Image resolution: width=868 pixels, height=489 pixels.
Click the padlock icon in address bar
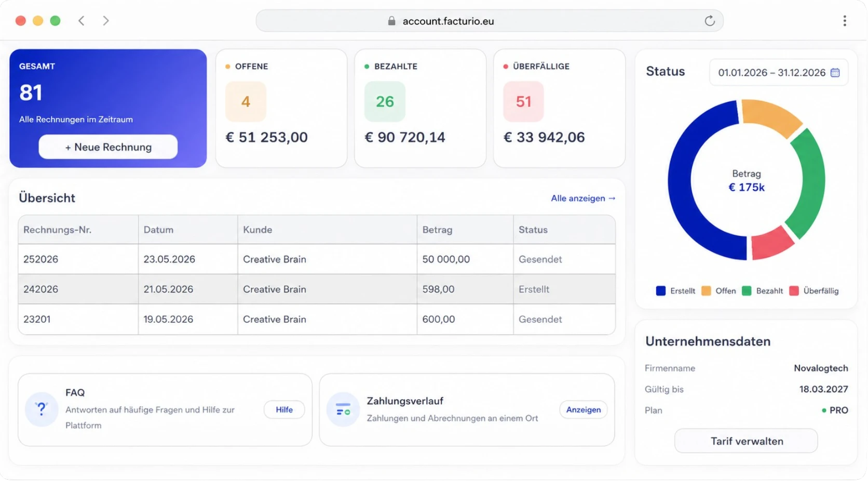click(391, 21)
